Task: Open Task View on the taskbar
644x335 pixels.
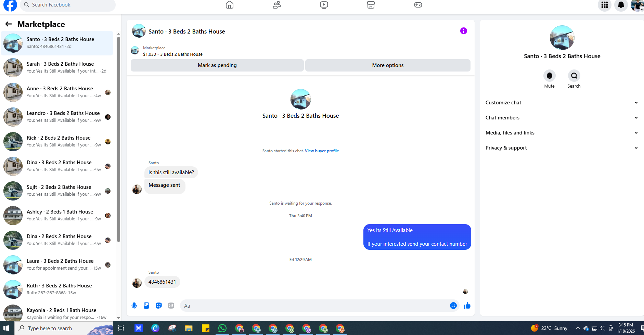Action: pos(121,328)
